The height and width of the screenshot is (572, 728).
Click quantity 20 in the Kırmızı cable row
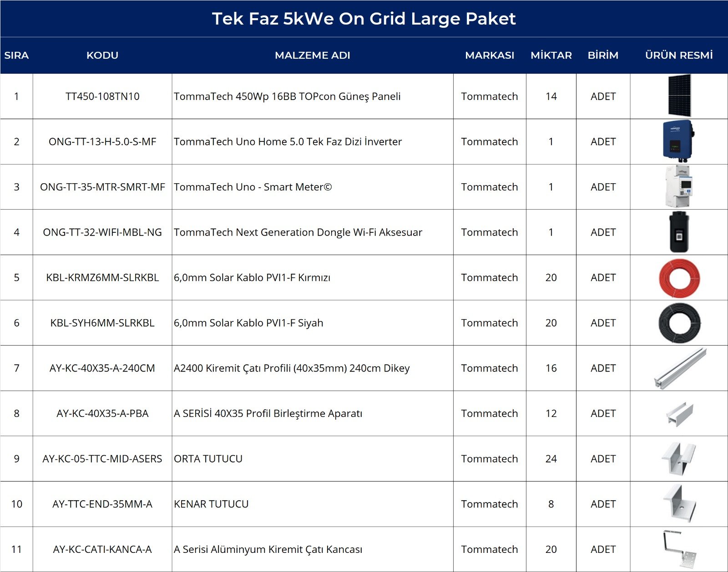[x=551, y=277]
